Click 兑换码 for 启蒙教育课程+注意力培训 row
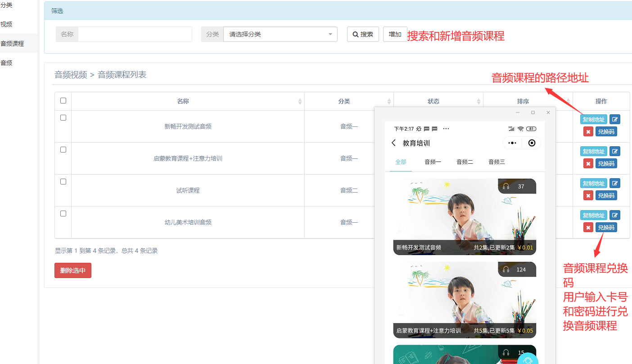632x364 pixels. [606, 164]
